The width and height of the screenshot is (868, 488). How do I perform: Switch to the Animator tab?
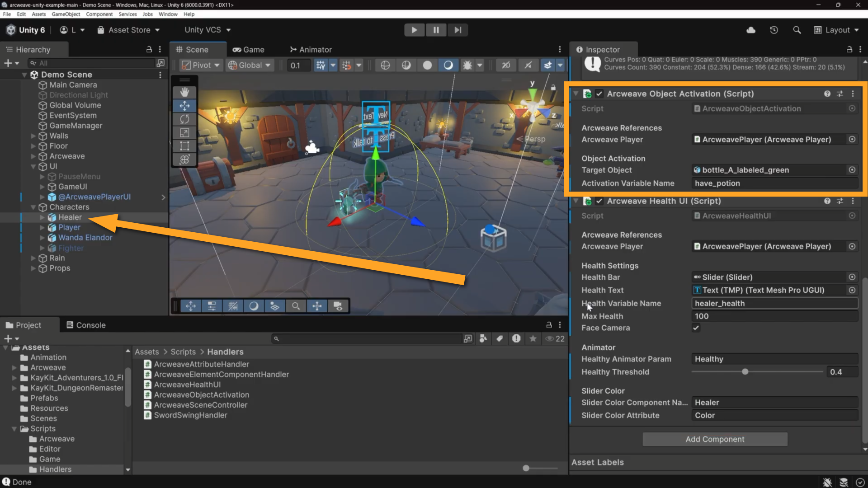[311, 49]
